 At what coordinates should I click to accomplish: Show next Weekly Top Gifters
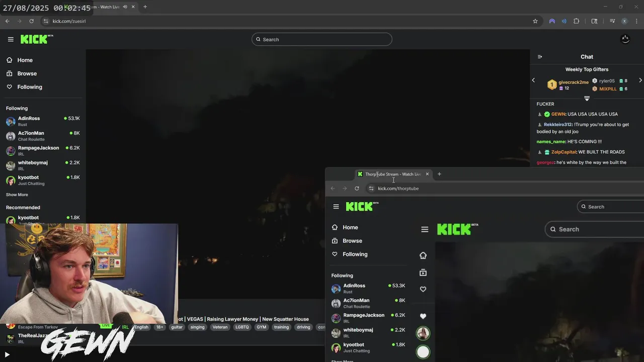coord(640,80)
